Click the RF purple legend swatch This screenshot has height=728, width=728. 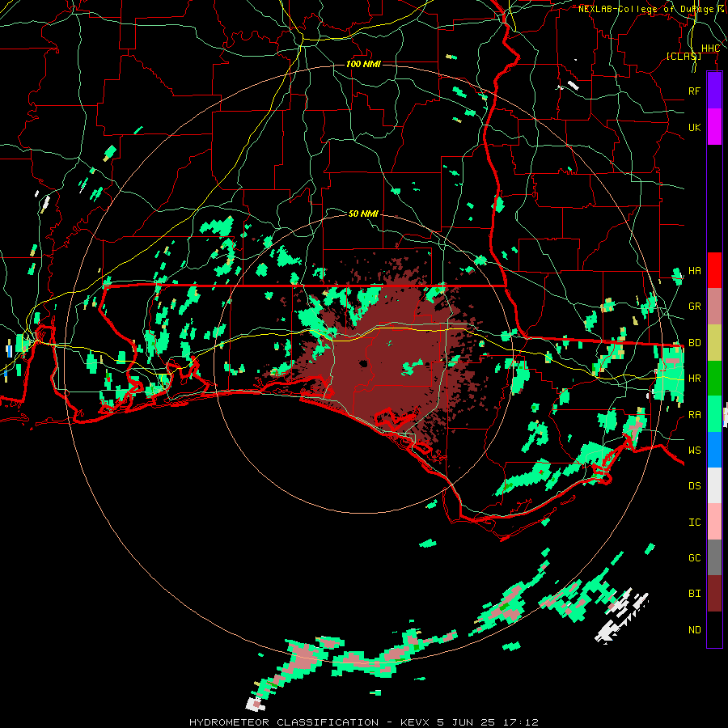tap(714, 91)
